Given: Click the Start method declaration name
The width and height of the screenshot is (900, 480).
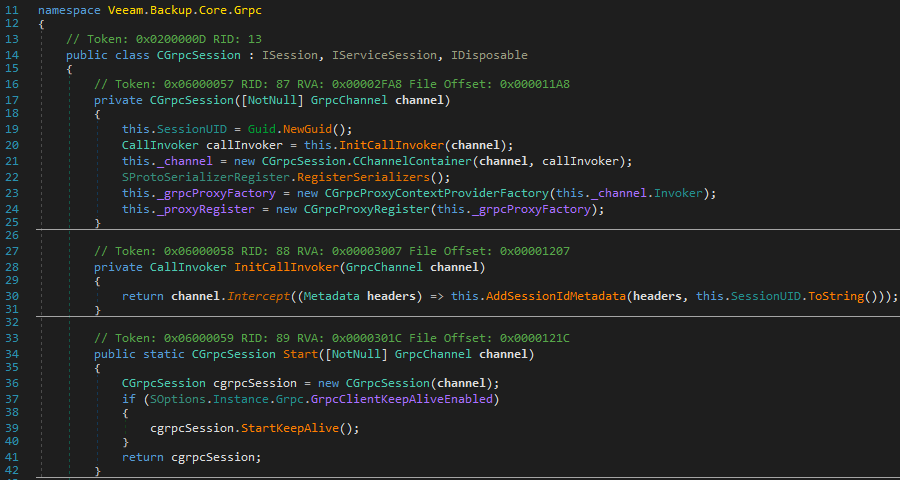Looking at the screenshot, I should click(300, 354).
